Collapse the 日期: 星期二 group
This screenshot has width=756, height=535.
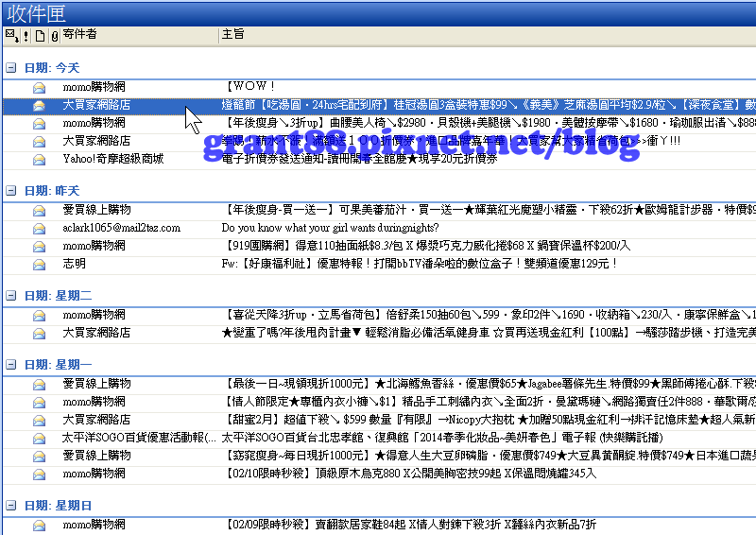(11, 296)
